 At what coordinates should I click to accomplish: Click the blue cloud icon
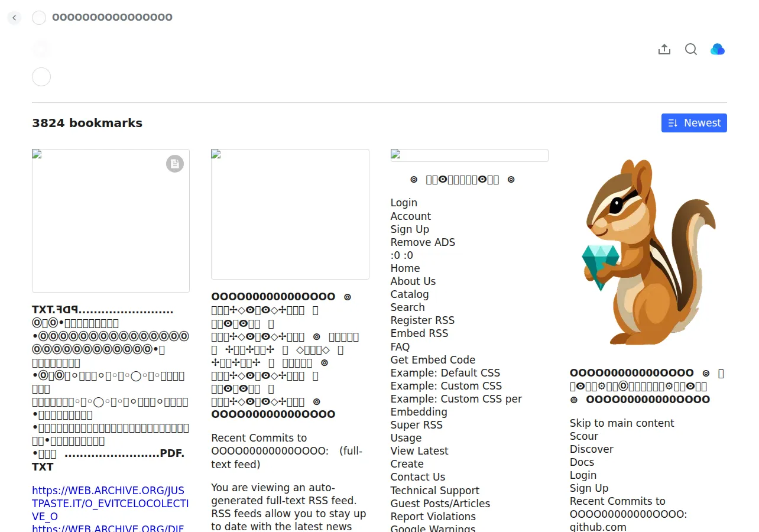718,49
